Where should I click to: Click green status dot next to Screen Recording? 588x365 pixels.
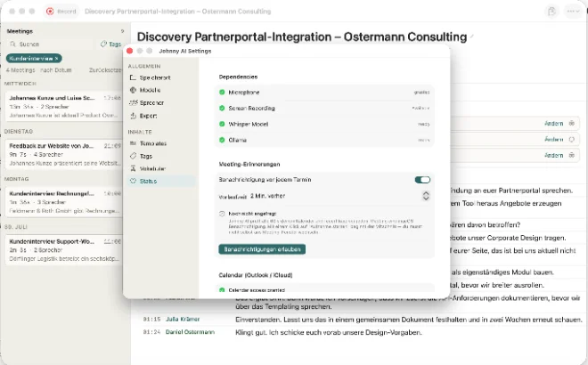222,108
